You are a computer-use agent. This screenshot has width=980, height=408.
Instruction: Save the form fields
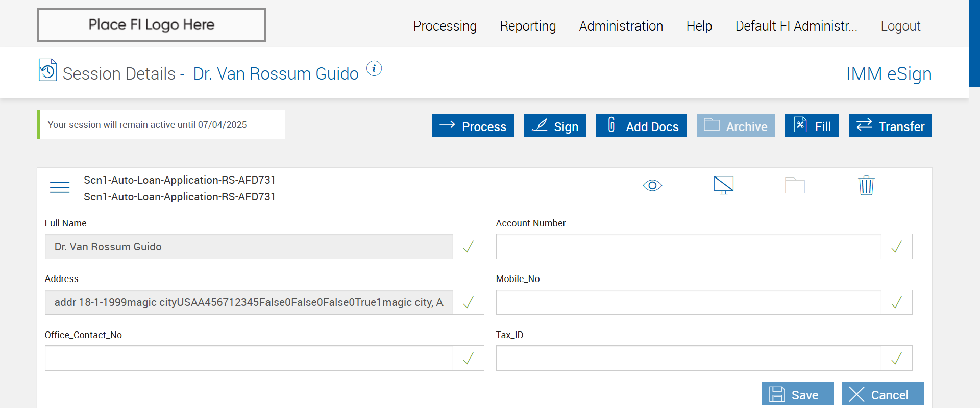[797, 394]
